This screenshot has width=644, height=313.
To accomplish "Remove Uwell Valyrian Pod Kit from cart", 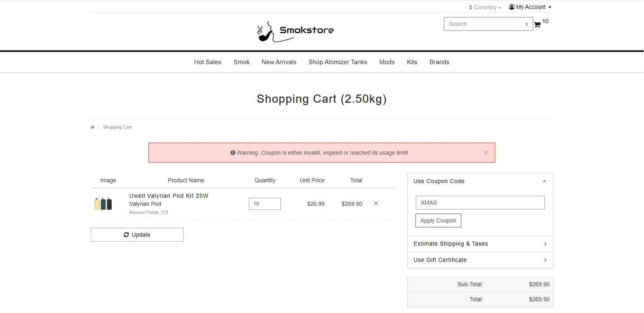I will pyautogui.click(x=376, y=204).
